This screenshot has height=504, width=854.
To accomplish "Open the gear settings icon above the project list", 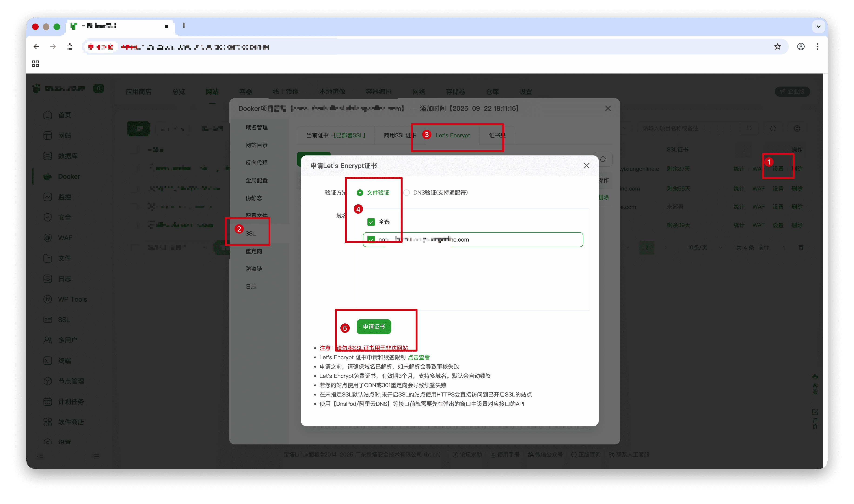I will [797, 128].
